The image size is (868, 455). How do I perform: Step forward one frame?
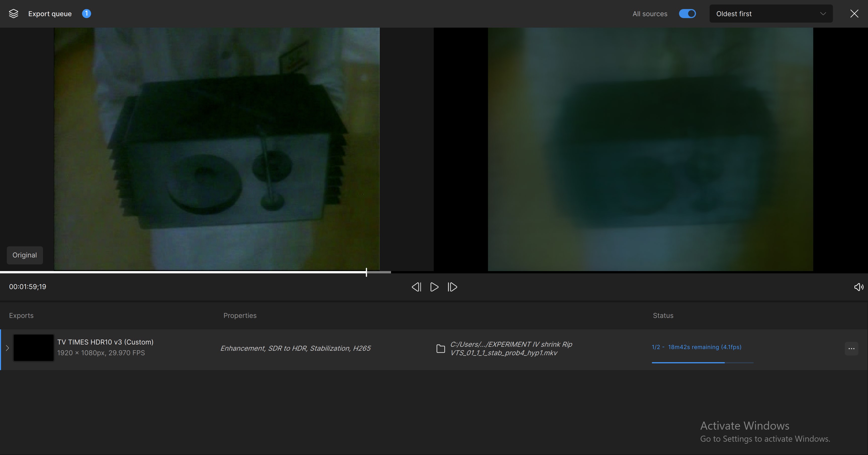click(452, 287)
